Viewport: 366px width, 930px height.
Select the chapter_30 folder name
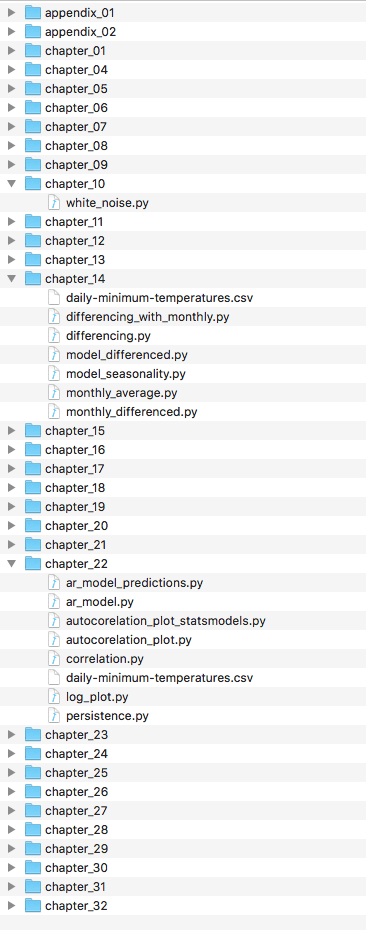click(77, 868)
